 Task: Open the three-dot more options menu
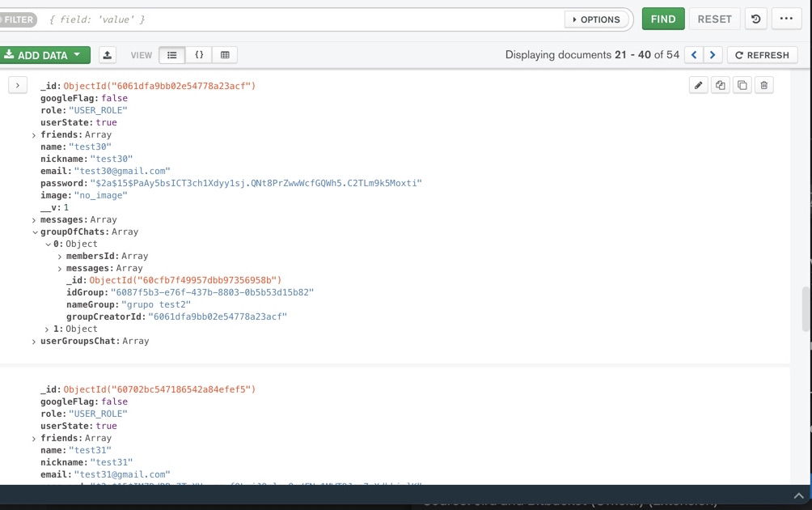tap(785, 19)
